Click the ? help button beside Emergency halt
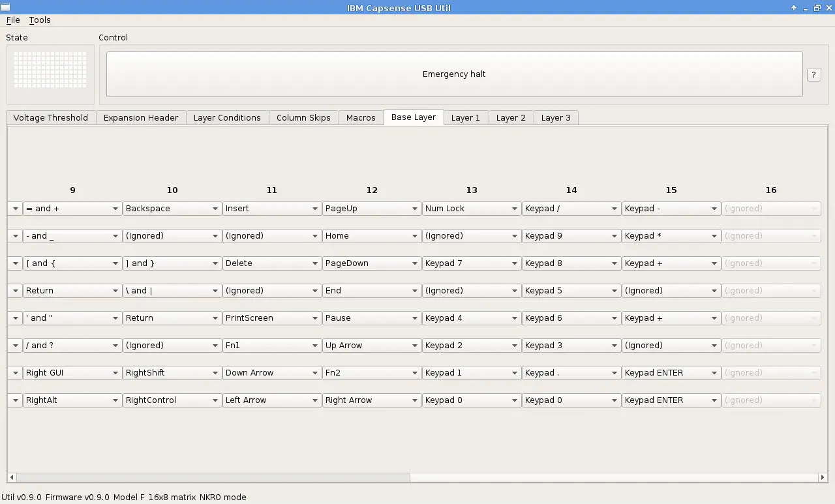This screenshot has height=504, width=835. click(813, 74)
